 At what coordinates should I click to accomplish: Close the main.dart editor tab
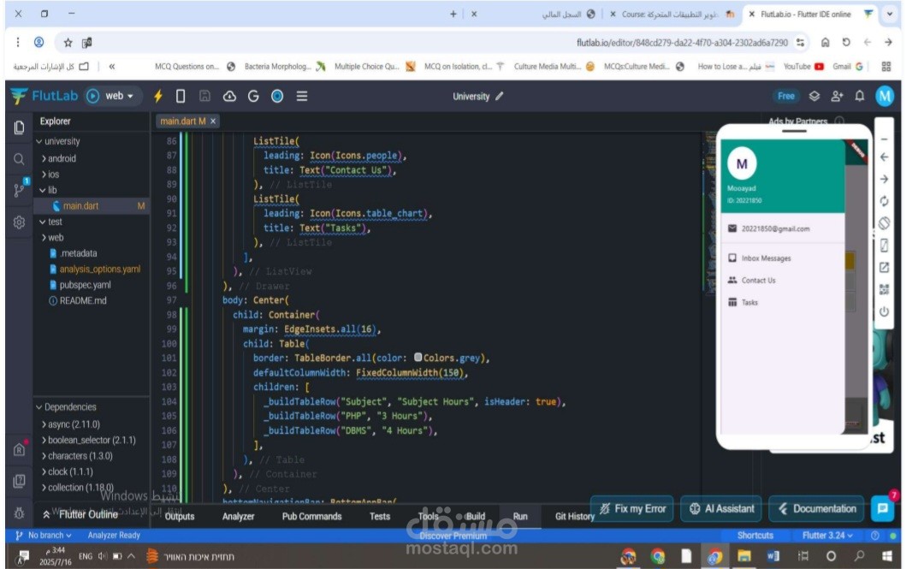pyautogui.click(x=213, y=122)
